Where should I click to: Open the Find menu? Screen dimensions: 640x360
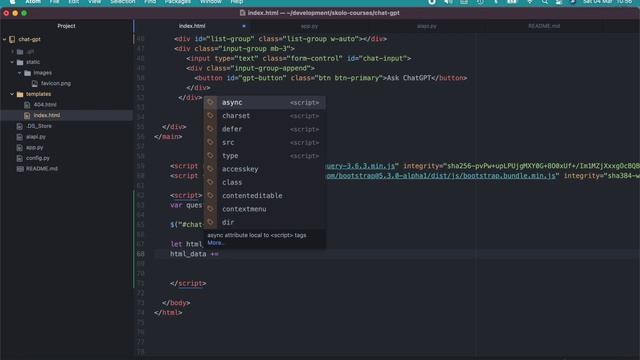click(x=150, y=2)
